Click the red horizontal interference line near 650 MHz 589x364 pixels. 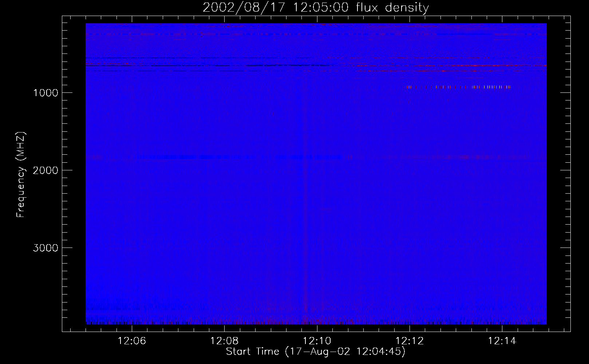pyautogui.click(x=451, y=66)
